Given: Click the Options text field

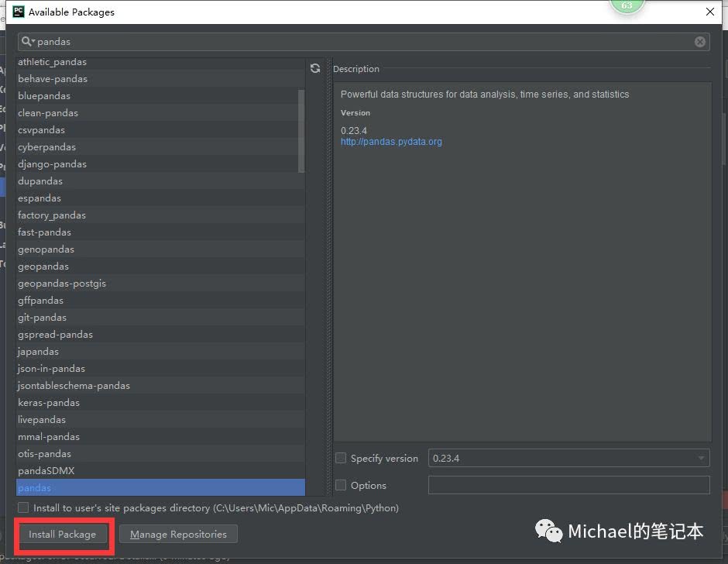Looking at the screenshot, I should (568, 485).
